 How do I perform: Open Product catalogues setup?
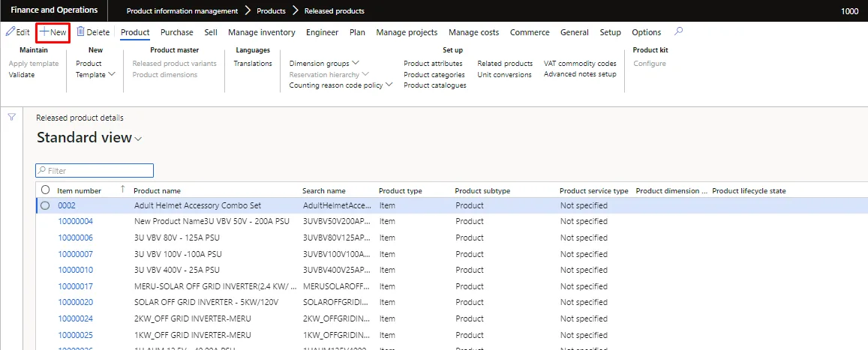pos(435,85)
